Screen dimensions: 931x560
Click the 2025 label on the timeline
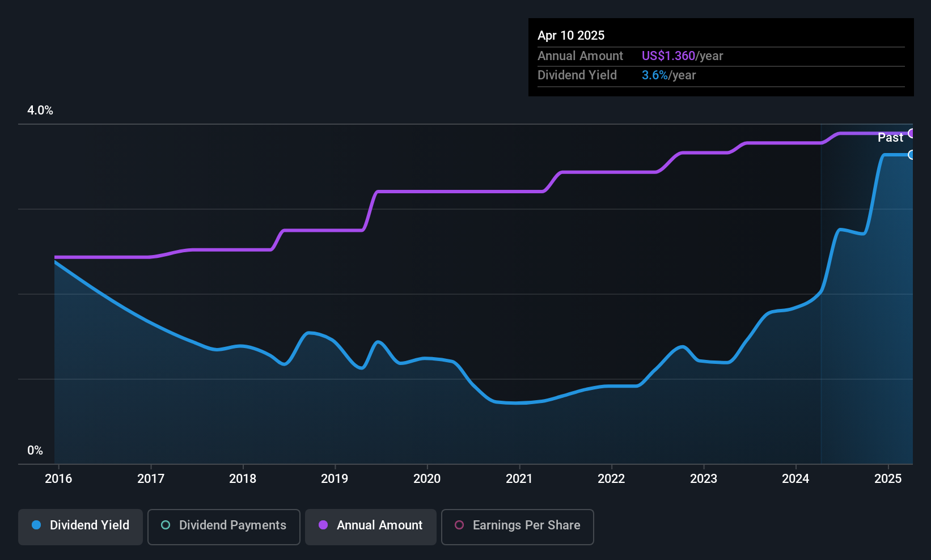pos(888,479)
